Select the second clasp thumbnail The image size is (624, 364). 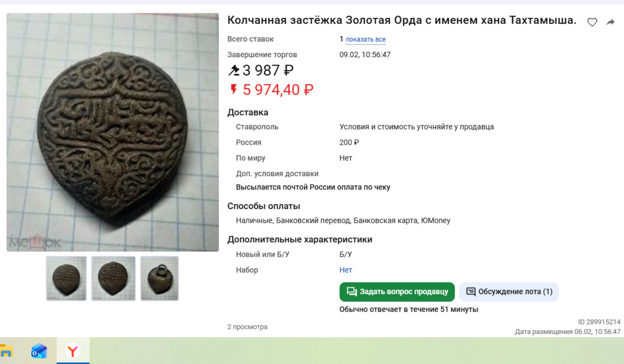tap(113, 278)
